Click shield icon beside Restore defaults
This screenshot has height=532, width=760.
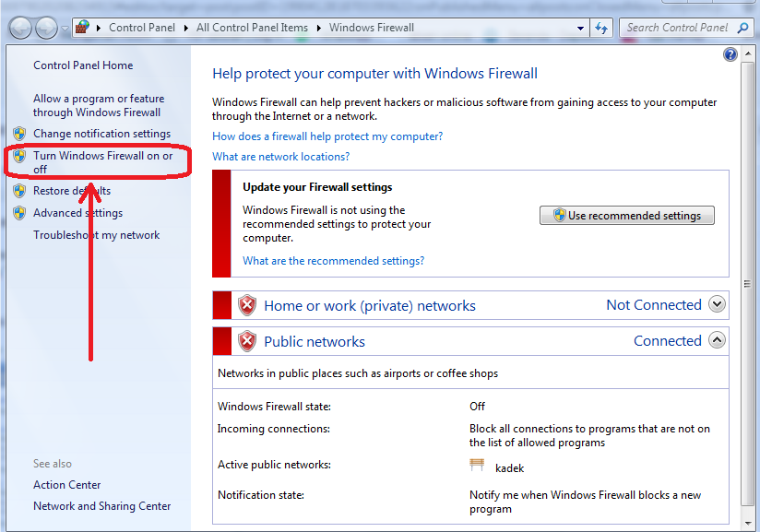[19, 191]
